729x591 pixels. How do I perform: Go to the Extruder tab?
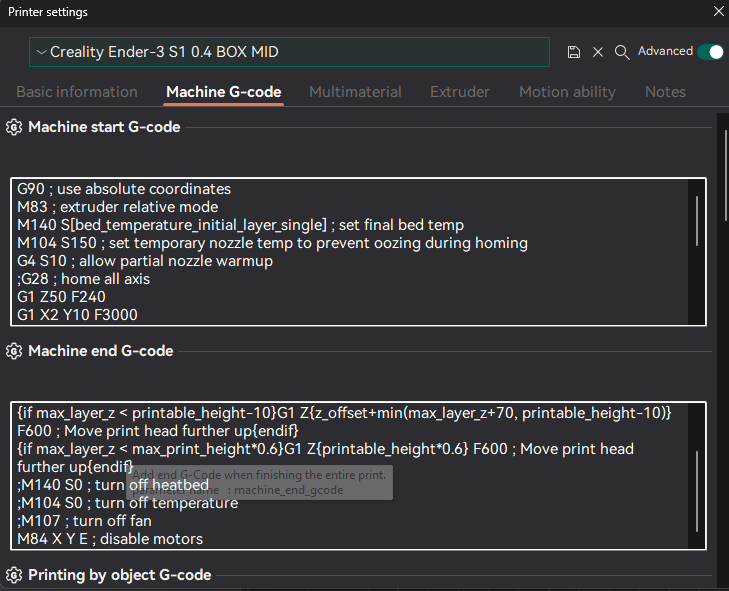click(x=460, y=92)
